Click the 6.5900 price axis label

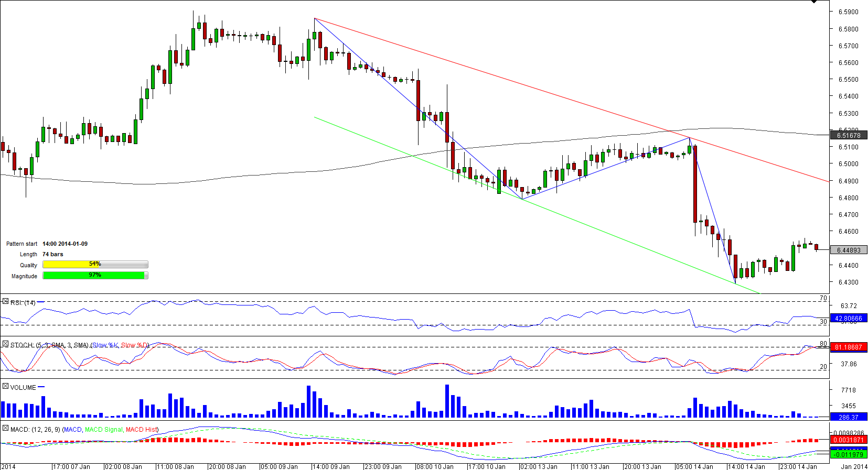click(849, 12)
